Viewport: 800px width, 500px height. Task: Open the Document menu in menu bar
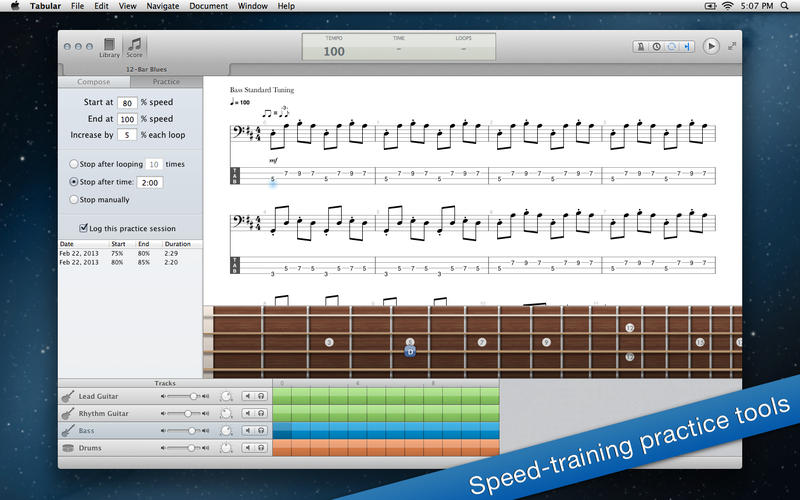pyautogui.click(x=208, y=6)
